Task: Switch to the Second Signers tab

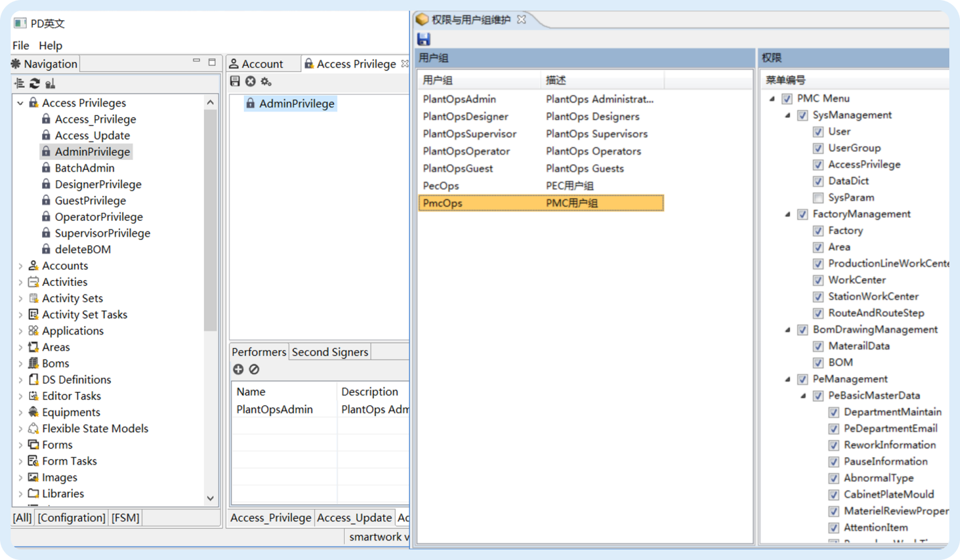Action: coord(330,352)
